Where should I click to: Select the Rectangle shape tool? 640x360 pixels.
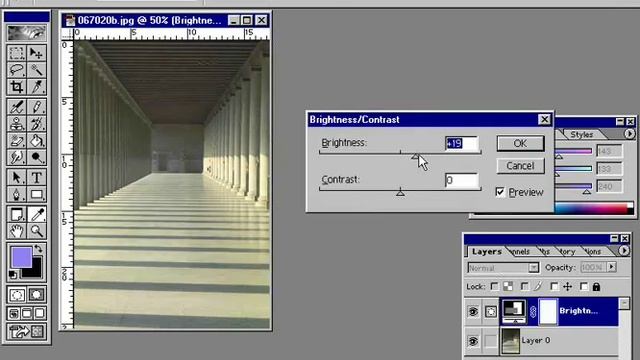coord(36,194)
